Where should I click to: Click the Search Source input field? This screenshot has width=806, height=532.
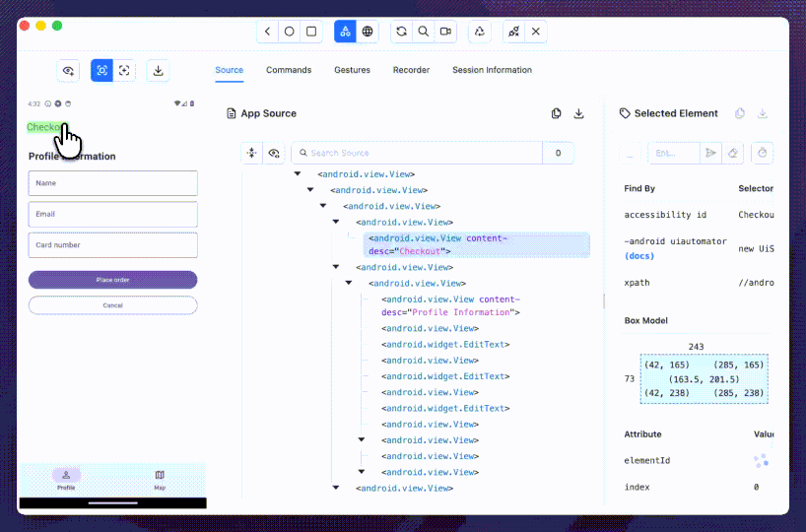tap(417, 153)
